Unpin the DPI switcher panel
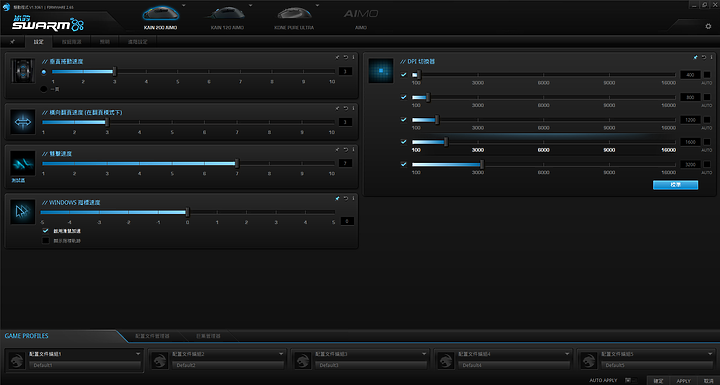Viewport: 720px width, 385px height. pyautogui.click(x=696, y=57)
